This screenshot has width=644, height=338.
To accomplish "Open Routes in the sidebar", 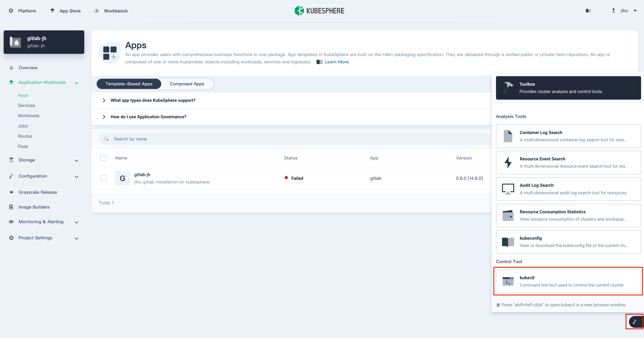I will [25, 136].
